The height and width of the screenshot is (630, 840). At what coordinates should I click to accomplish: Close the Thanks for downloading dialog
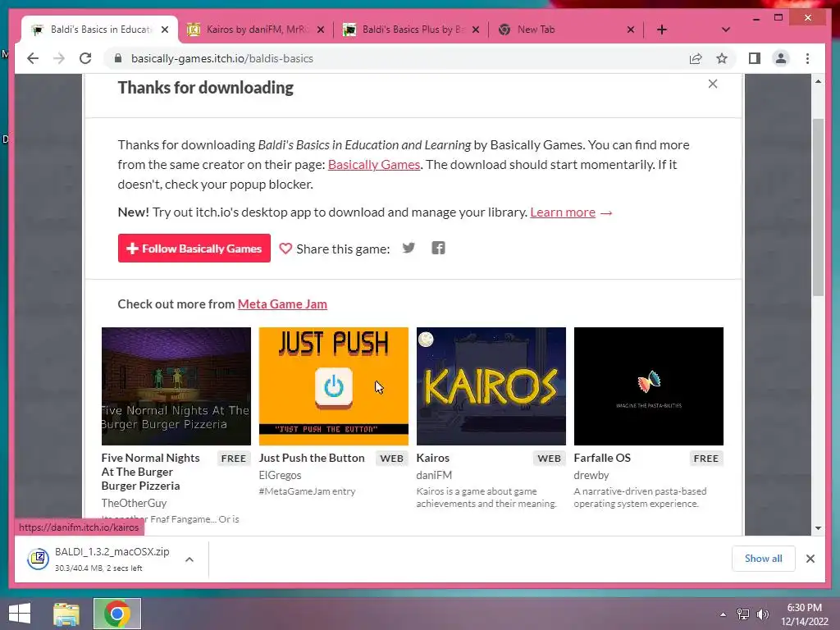tap(713, 84)
